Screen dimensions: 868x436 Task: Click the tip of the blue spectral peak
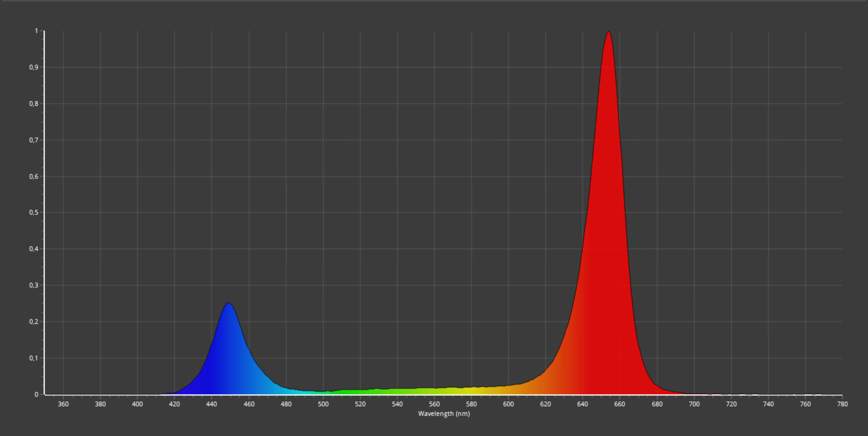228,303
